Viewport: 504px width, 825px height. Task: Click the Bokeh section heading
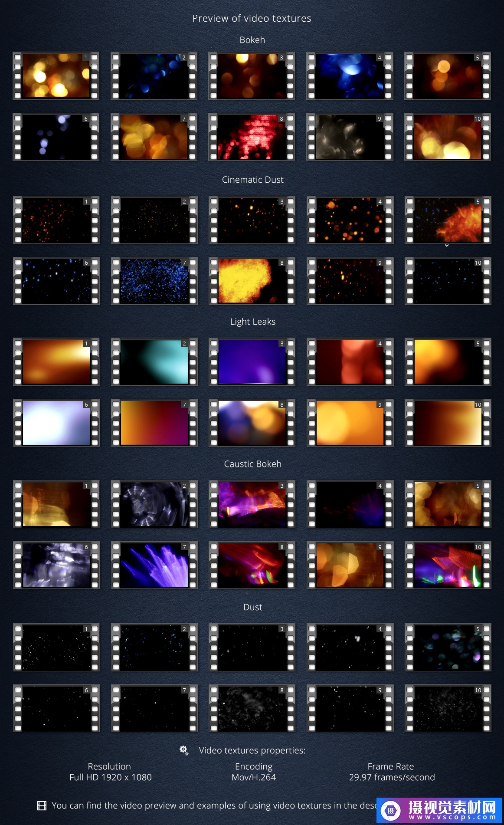tap(252, 40)
